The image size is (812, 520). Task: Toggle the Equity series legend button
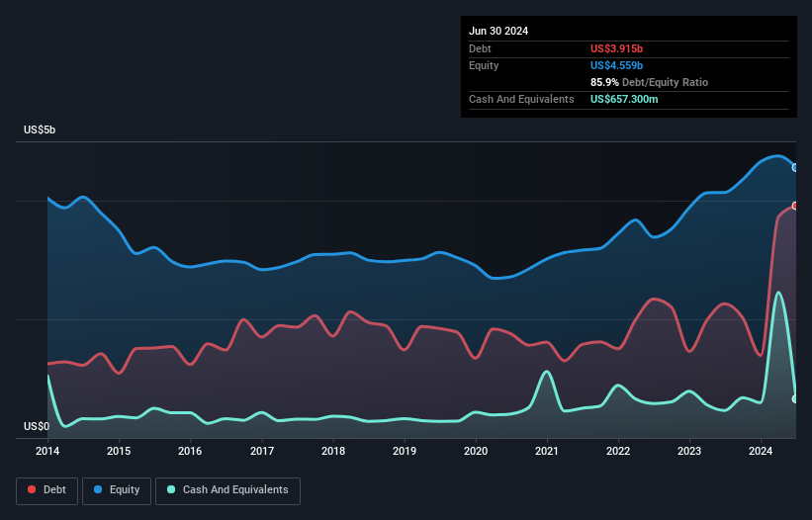pyautogui.click(x=117, y=490)
